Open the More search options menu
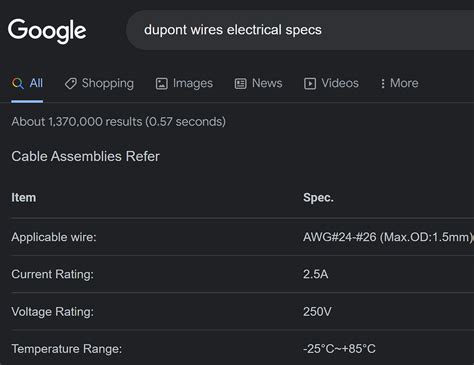 (x=399, y=83)
